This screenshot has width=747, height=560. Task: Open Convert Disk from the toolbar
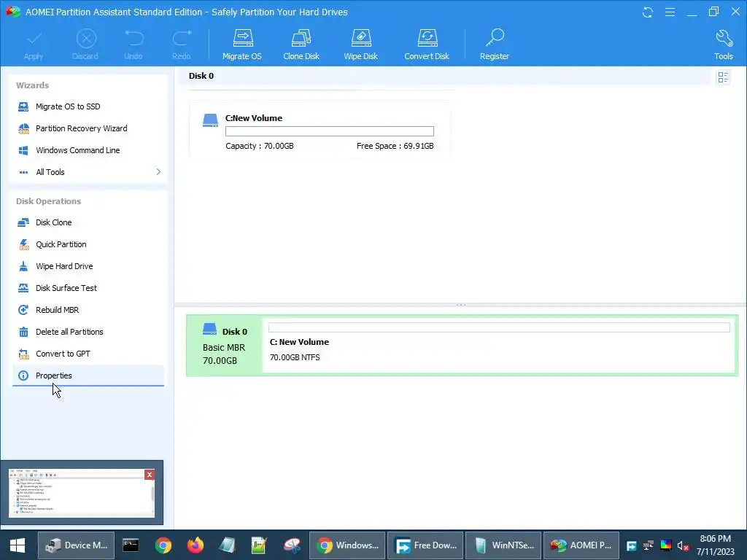426,44
